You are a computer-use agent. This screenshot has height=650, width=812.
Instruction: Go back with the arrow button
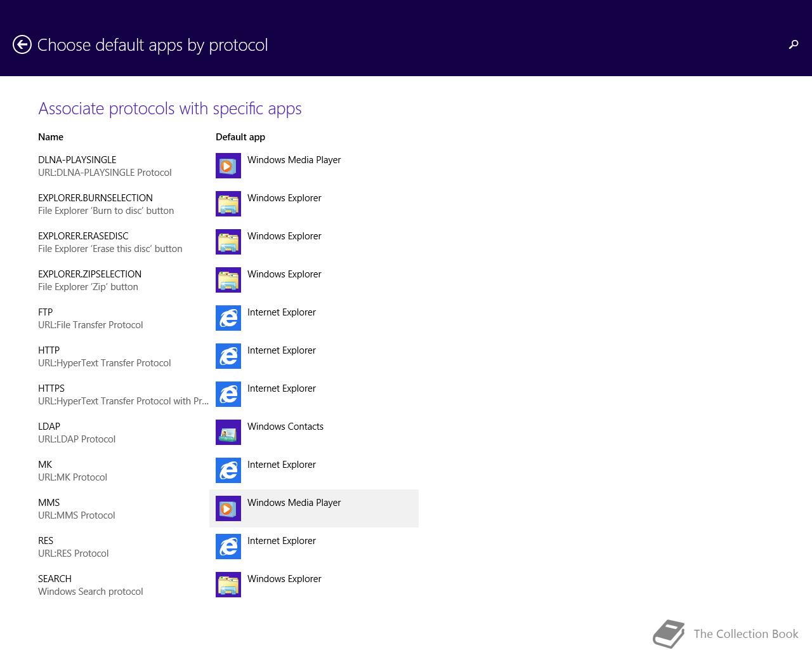click(x=22, y=44)
